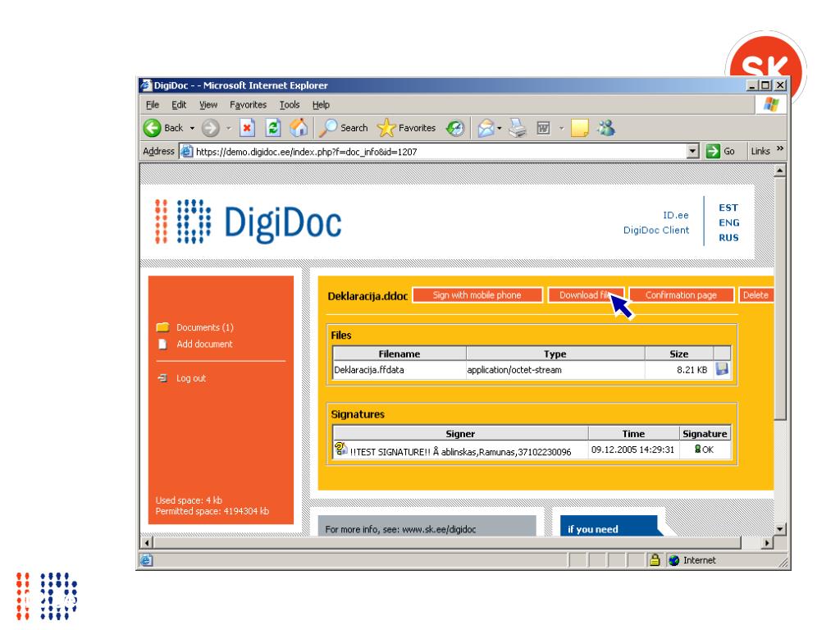840x630 pixels.
Task: Click the page icon in address bar
Action: tap(186, 152)
